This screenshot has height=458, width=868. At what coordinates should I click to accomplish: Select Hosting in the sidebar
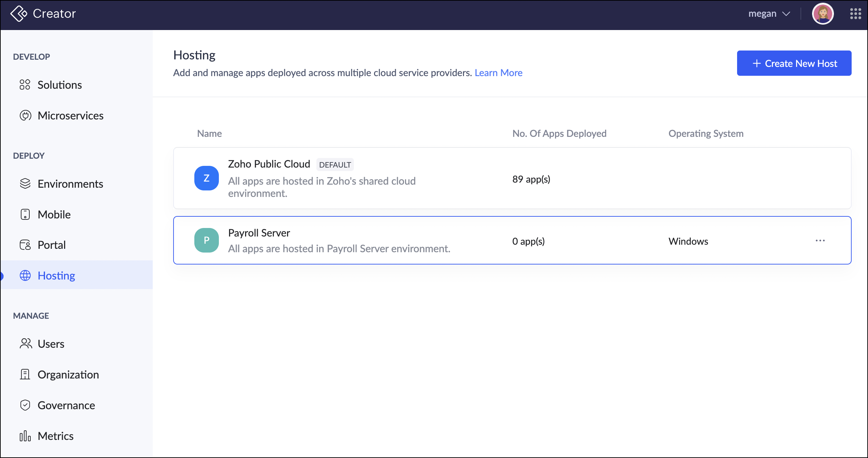pos(56,275)
